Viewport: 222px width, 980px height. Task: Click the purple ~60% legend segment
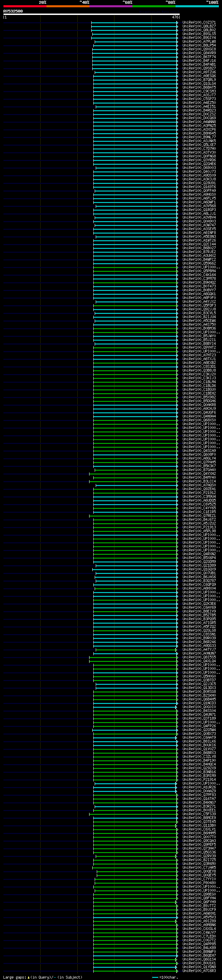tap(111, 7)
